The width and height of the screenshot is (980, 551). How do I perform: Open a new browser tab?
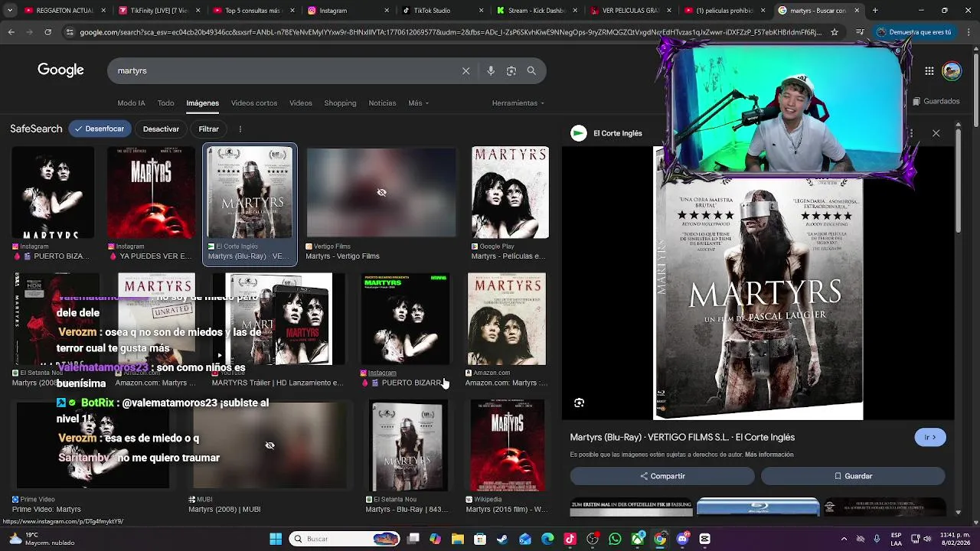pos(875,11)
